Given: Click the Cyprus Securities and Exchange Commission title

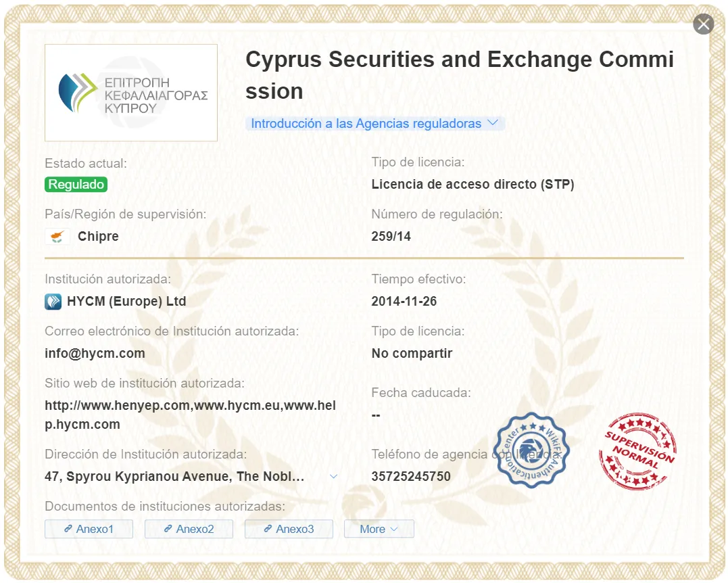Looking at the screenshot, I should point(460,75).
